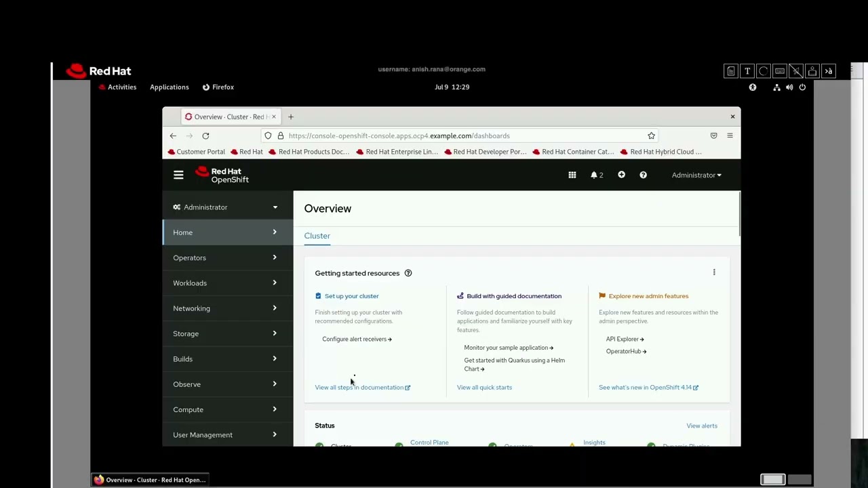Viewport: 868px width, 488px height.
Task: Click the document icon in remote toolbar
Action: click(730, 71)
